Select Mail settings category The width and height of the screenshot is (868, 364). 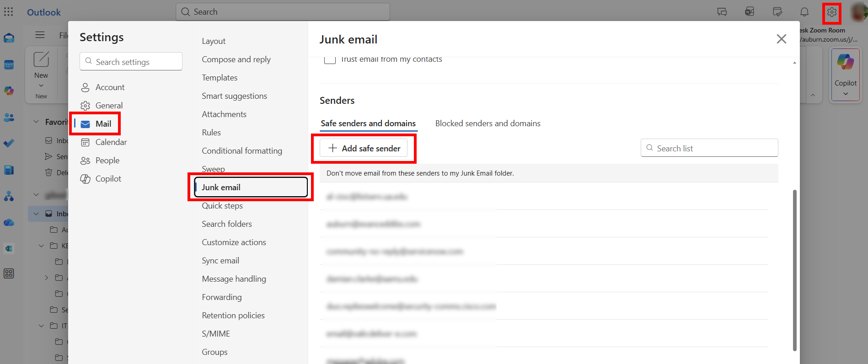(103, 124)
